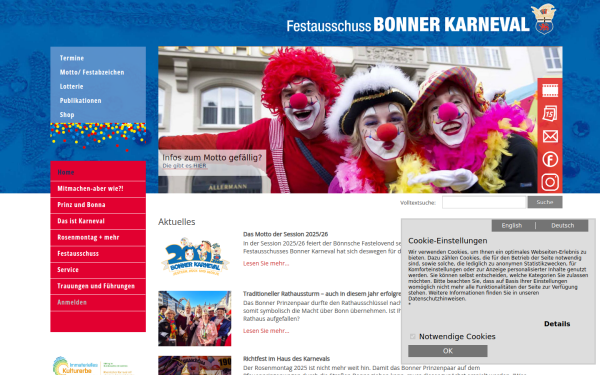Open the Termine menu item

[72, 58]
